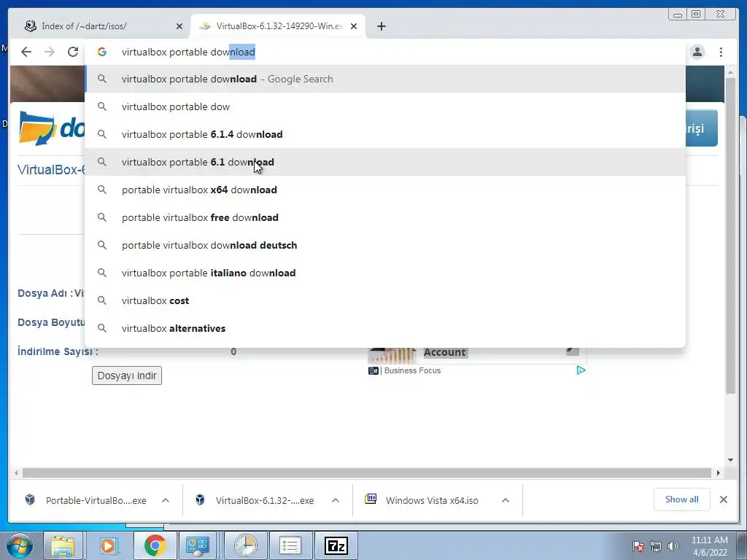The width and height of the screenshot is (747, 560).
Task: Switch to VirtualBox-6.1.32-149290-Win tab
Action: 278,26
